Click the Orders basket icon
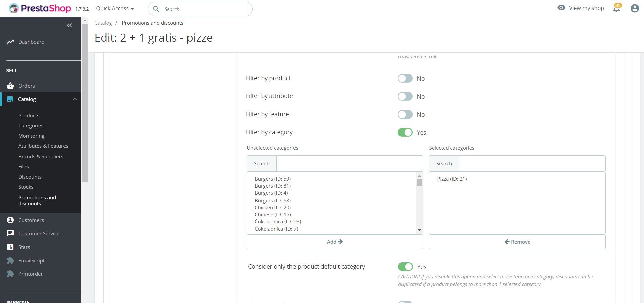This screenshot has width=644, height=303. [x=10, y=86]
